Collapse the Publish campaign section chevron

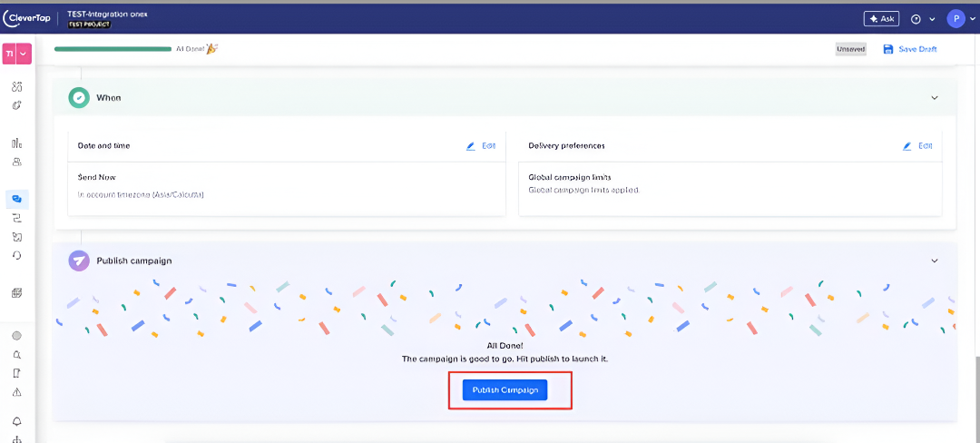(935, 261)
